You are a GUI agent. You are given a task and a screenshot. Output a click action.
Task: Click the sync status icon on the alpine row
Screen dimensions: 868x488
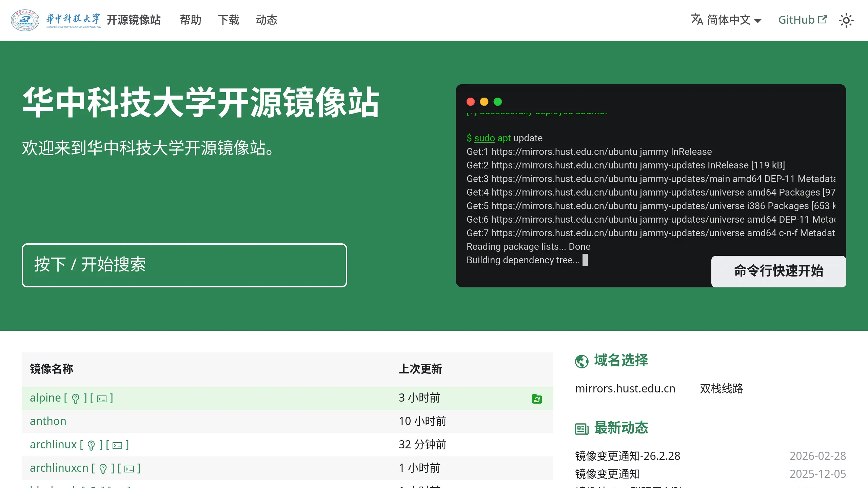[537, 399]
